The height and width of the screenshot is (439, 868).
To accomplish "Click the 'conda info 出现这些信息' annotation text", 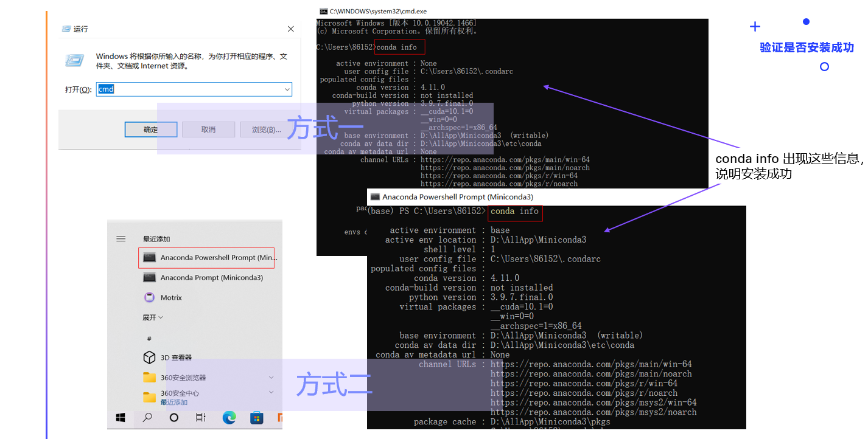I will [789, 159].
